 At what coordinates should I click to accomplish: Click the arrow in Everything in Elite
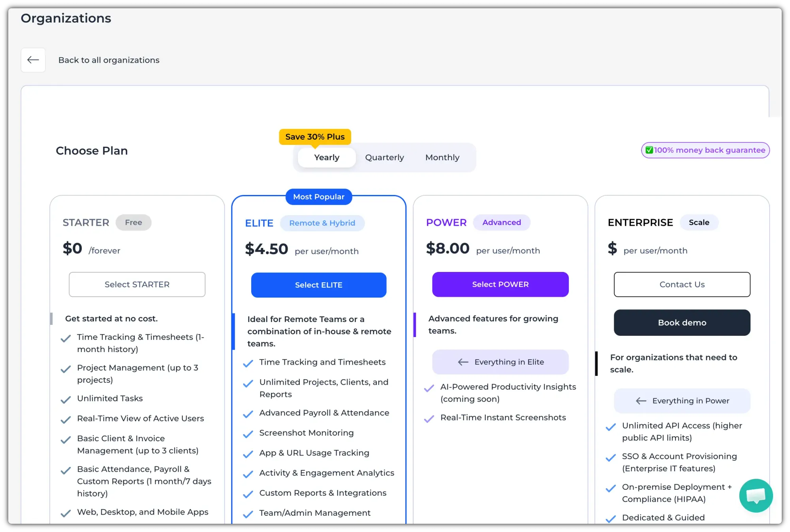tap(463, 362)
